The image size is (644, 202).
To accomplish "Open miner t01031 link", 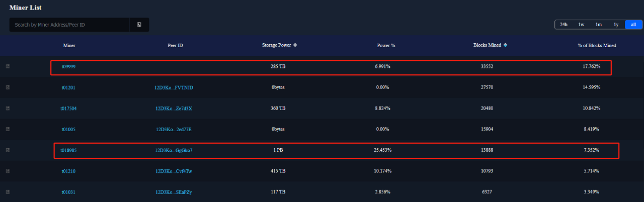I will click(x=68, y=192).
